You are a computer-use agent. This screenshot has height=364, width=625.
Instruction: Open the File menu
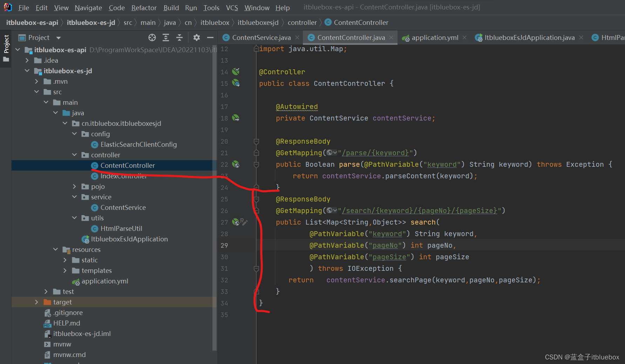tap(24, 8)
